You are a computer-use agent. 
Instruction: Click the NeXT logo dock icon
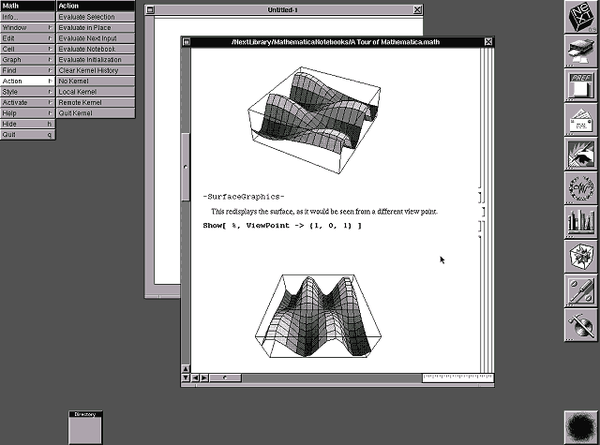[579, 19]
